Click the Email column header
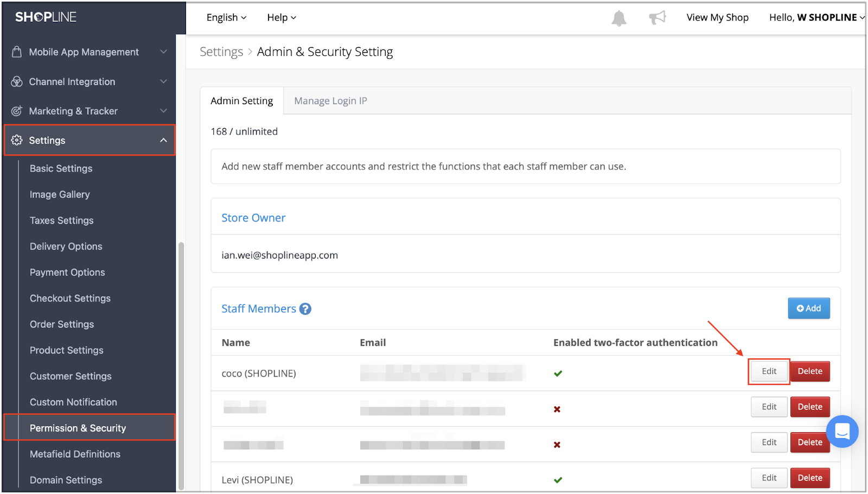 point(373,343)
